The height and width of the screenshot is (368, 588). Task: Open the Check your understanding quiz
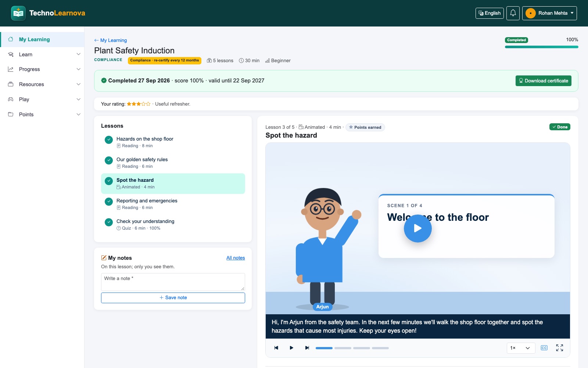173,224
